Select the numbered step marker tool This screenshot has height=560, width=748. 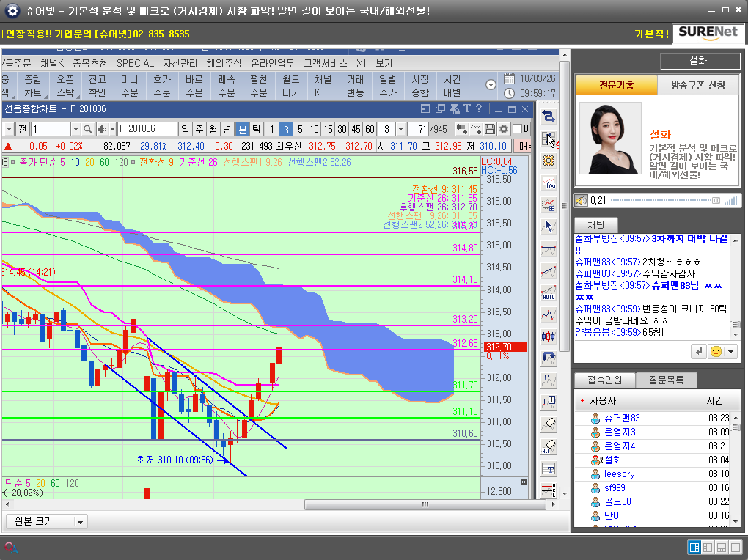point(548,402)
